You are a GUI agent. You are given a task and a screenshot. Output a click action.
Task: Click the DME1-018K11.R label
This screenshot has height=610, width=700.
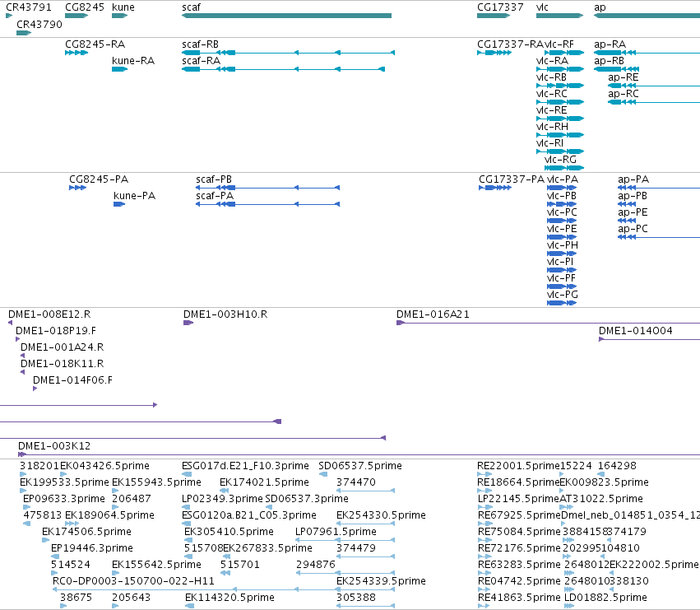(62, 363)
